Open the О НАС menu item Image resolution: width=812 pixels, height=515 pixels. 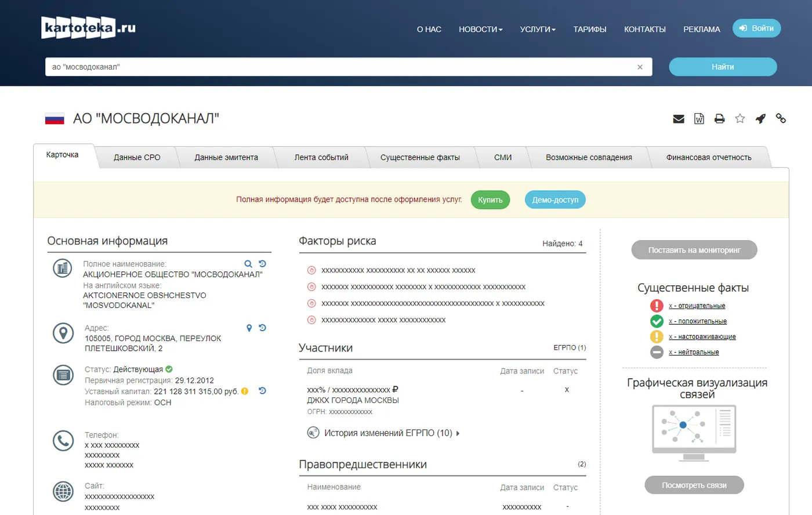(429, 29)
